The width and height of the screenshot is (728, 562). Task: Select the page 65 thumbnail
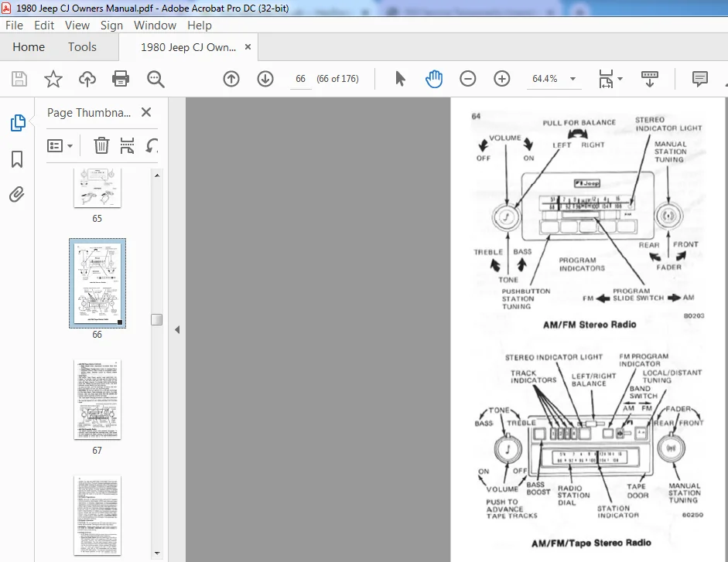[97, 188]
